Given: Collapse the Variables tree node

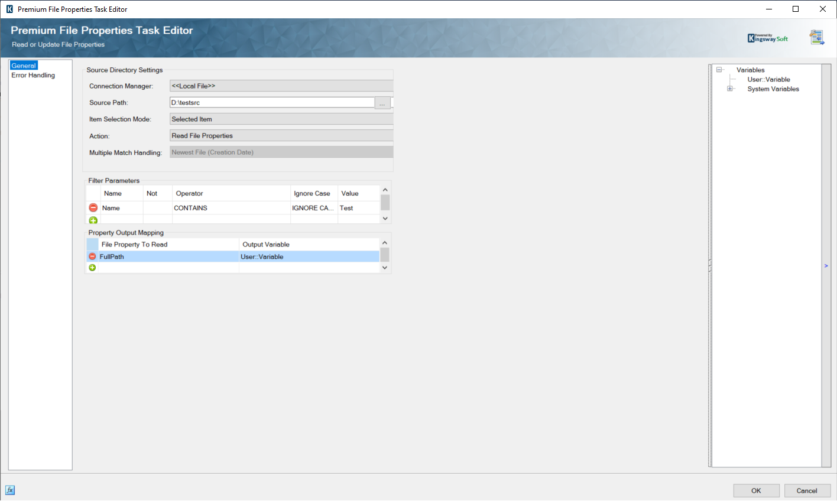Looking at the screenshot, I should (719, 70).
